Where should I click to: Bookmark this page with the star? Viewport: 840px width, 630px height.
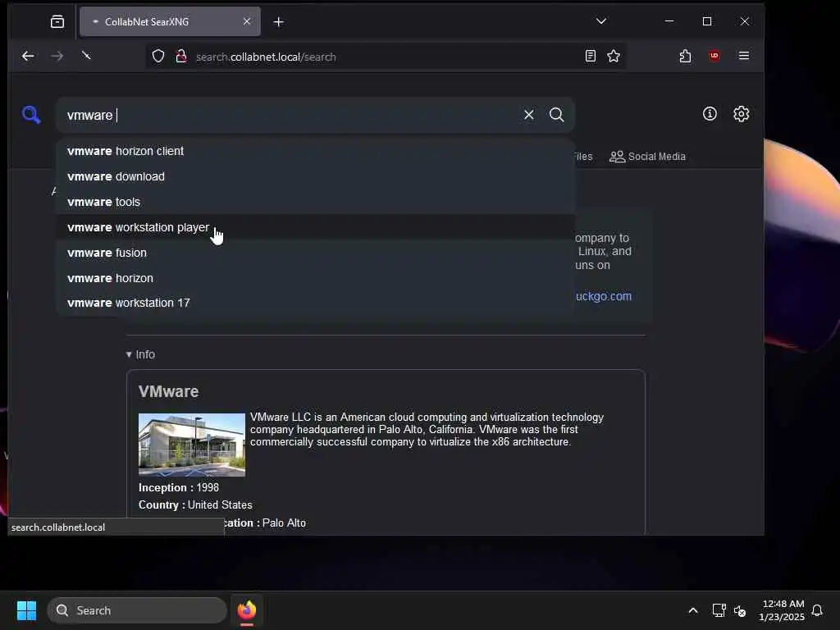click(614, 56)
